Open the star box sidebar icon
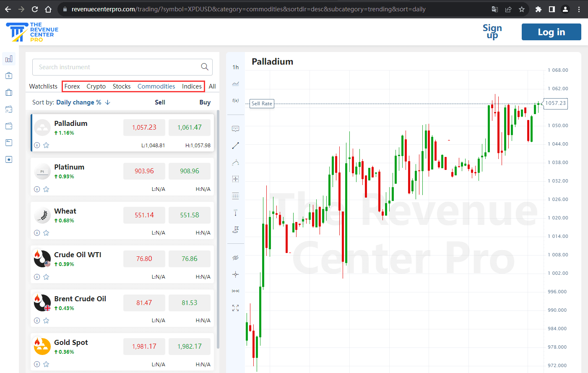588x373 pixels. [x=9, y=159]
